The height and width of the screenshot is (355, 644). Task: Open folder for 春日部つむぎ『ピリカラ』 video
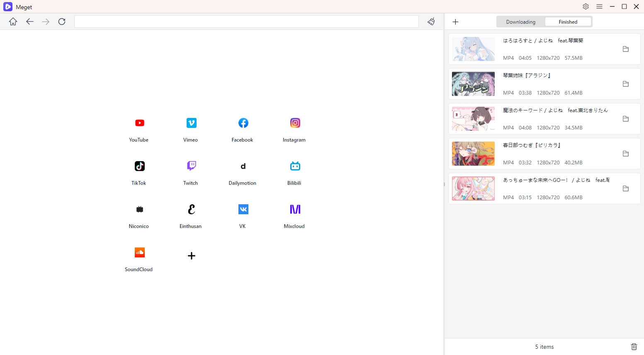pyautogui.click(x=626, y=154)
